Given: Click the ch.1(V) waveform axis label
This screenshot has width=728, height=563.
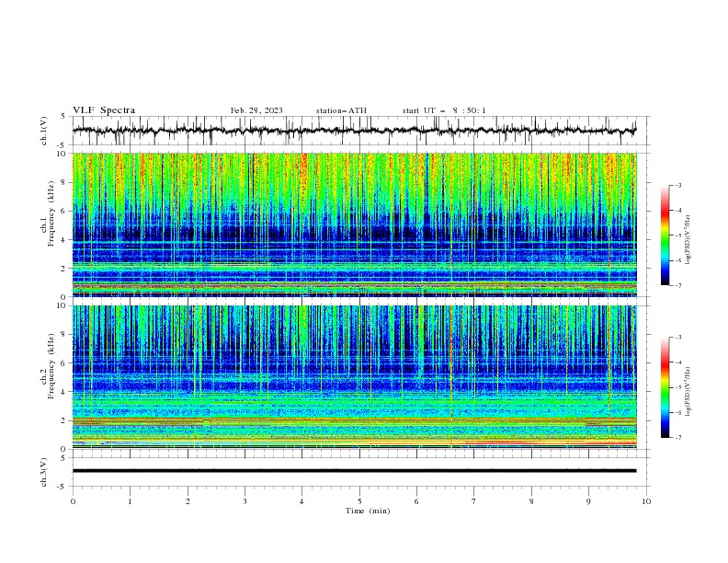Looking at the screenshot, I should (x=44, y=131).
